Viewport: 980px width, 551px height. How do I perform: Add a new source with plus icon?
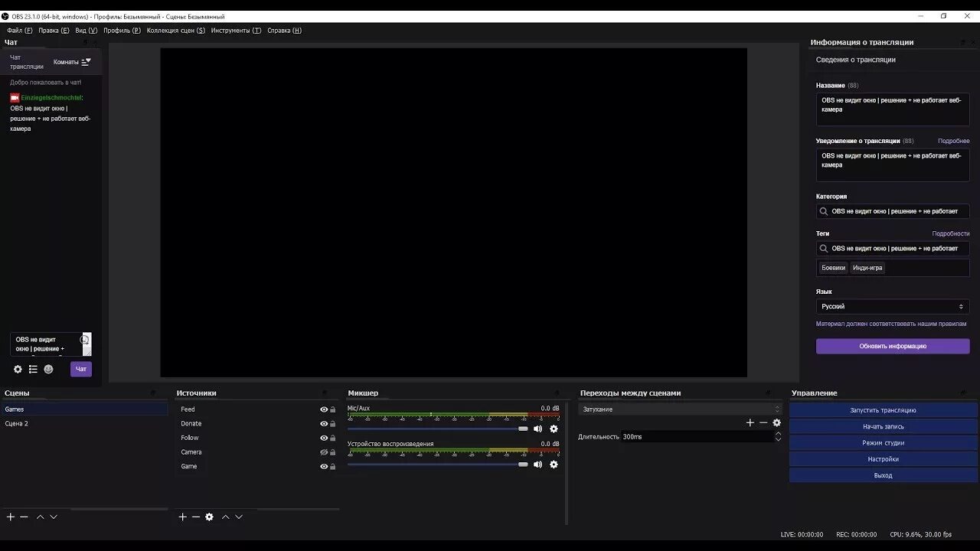click(182, 517)
